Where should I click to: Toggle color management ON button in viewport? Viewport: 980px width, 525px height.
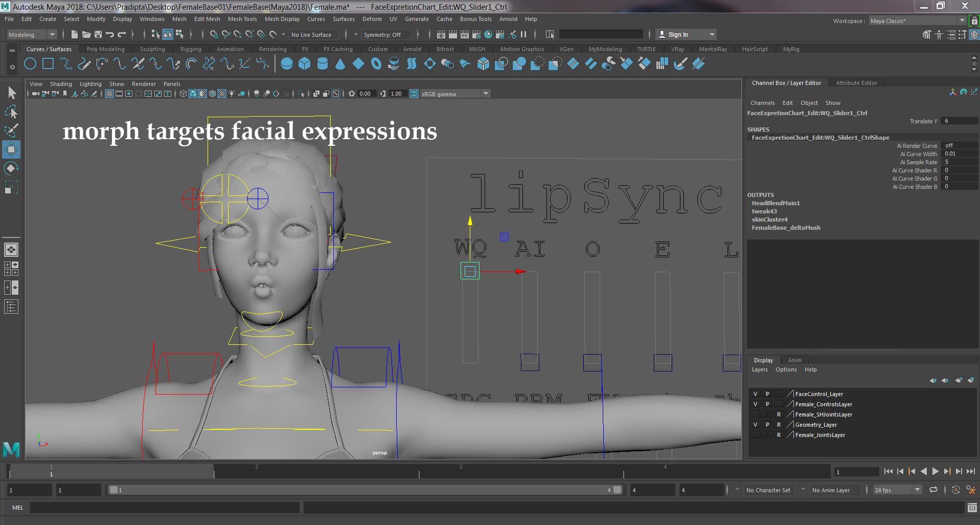point(414,94)
